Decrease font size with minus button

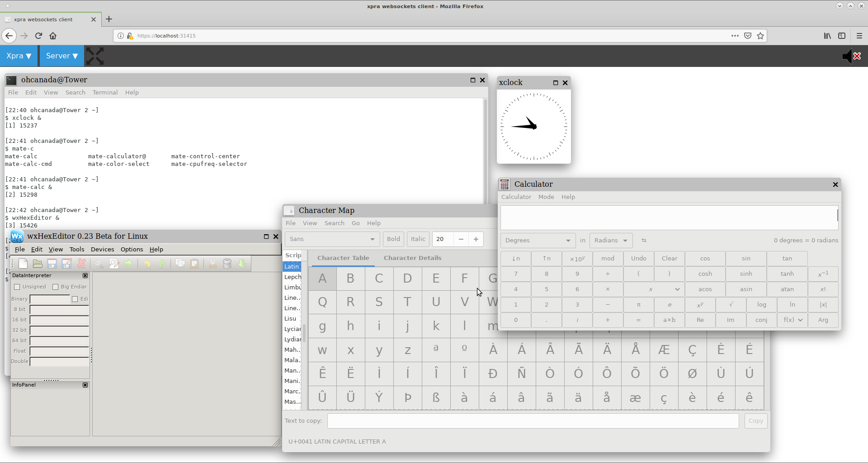(461, 239)
